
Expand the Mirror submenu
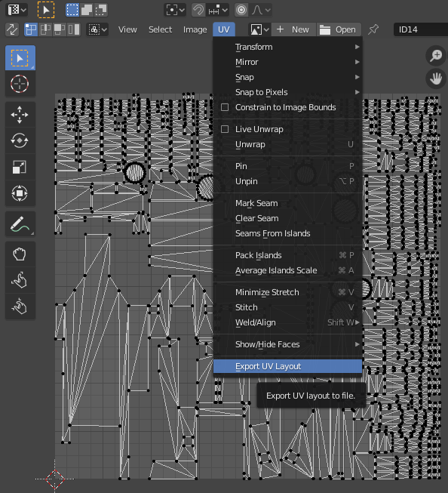pos(287,62)
